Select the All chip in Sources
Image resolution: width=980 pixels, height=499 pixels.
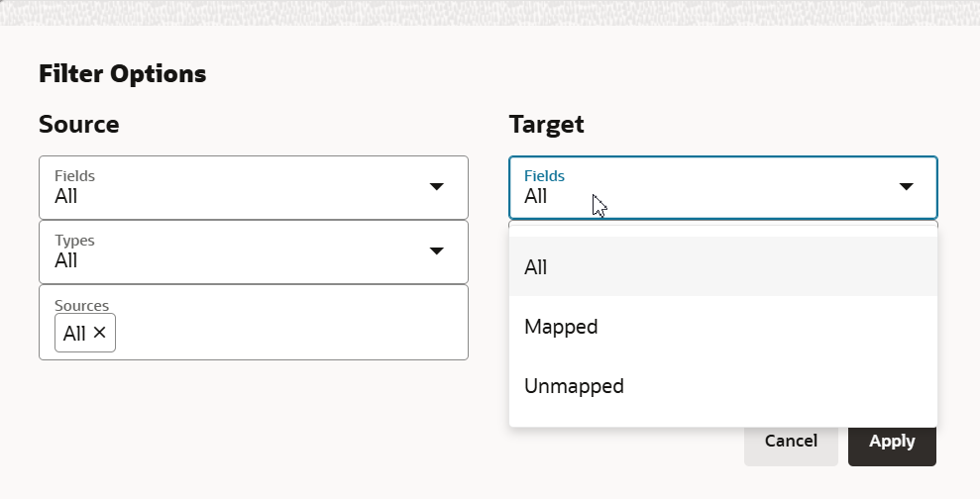pyautogui.click(x=74, y=334)
